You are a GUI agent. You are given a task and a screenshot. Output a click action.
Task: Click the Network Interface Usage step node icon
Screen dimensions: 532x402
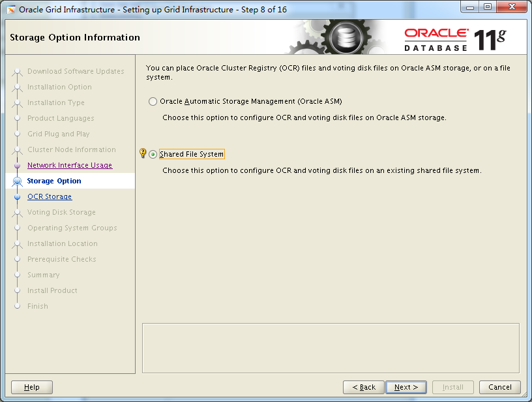(x=18, y=165)
